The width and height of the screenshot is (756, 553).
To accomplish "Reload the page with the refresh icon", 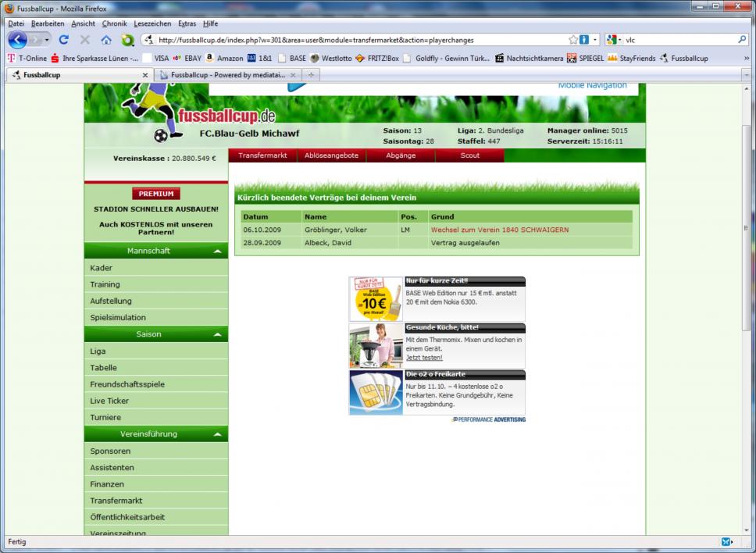I will [x=64, y=40].
